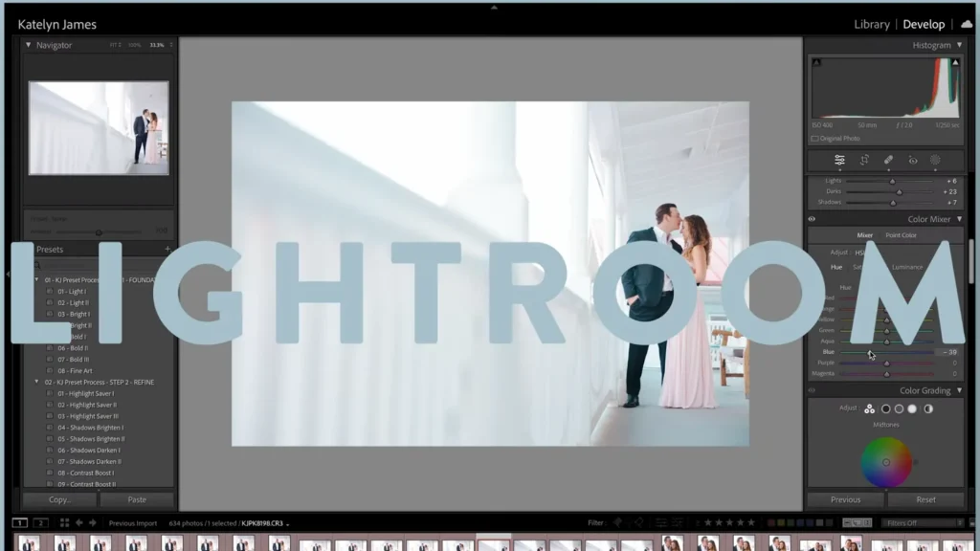
Task: Select the Crop Overlay tool
Action: tap(864, 160)
